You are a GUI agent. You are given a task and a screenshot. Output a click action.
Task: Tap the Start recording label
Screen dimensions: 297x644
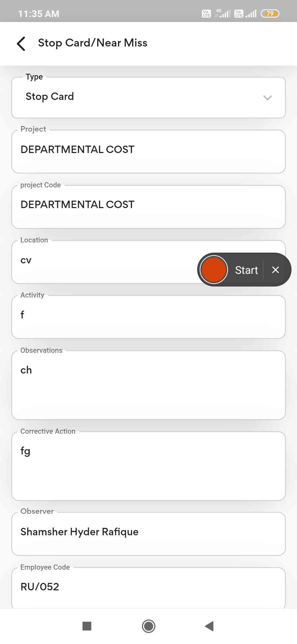[x=246, y=270]
